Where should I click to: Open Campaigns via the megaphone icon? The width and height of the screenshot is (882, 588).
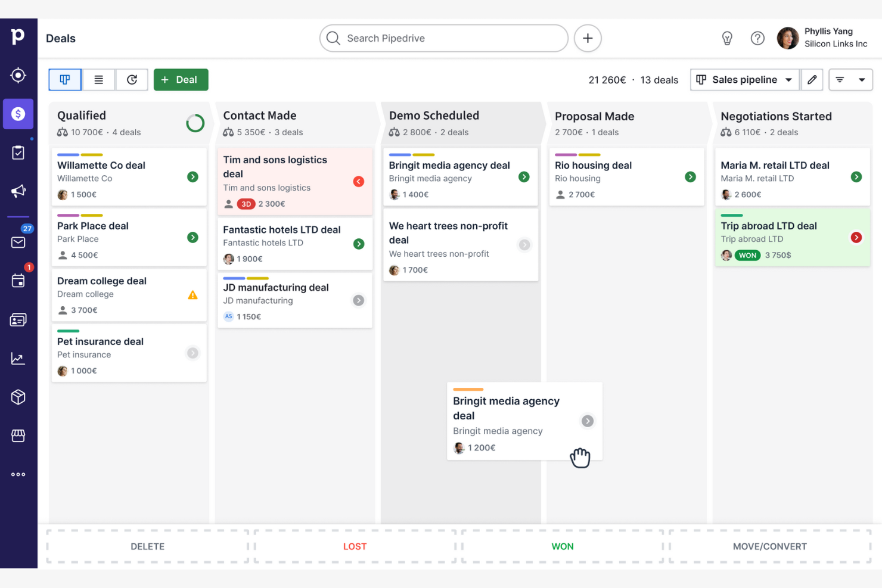pyautogui.click(x=18, y=191)
